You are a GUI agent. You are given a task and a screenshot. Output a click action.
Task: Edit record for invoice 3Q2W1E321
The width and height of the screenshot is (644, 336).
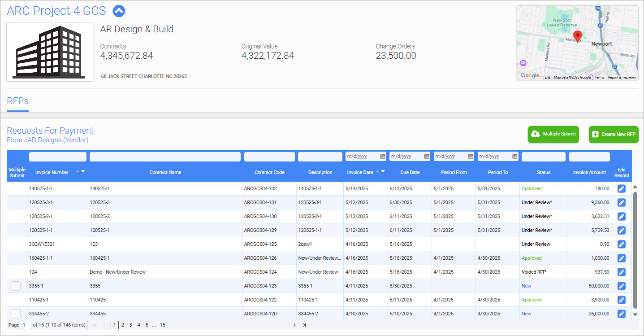point(621,244)
